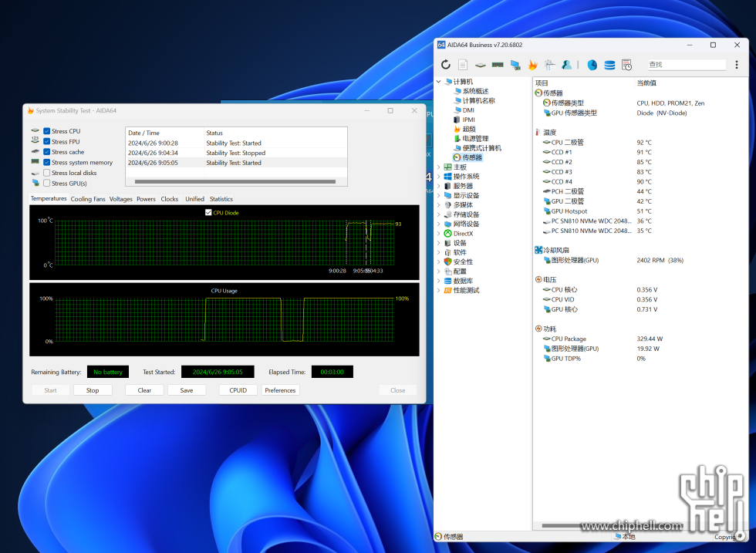The image size is (756, 553).
Task: Uncheck the Stress cache checkbox
Action: click(47, 152)
